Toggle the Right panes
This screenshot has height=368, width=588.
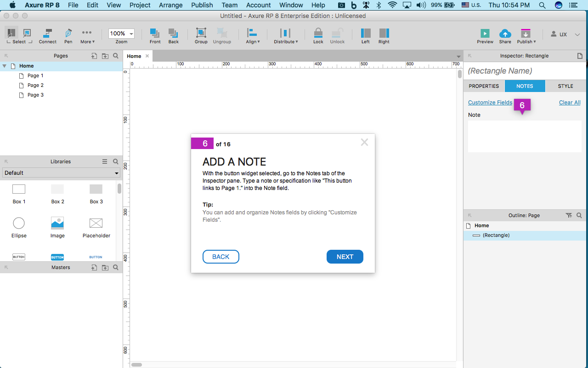pyautogui.click(x=384, y=36)
